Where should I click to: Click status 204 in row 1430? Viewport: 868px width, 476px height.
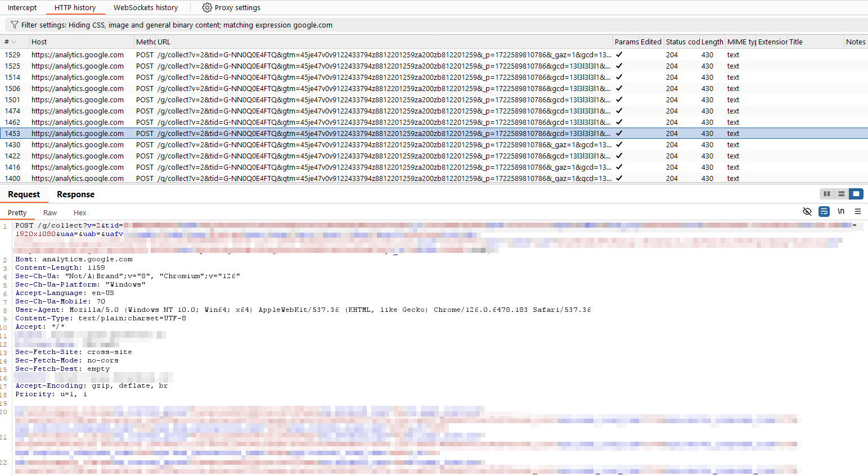672,144
